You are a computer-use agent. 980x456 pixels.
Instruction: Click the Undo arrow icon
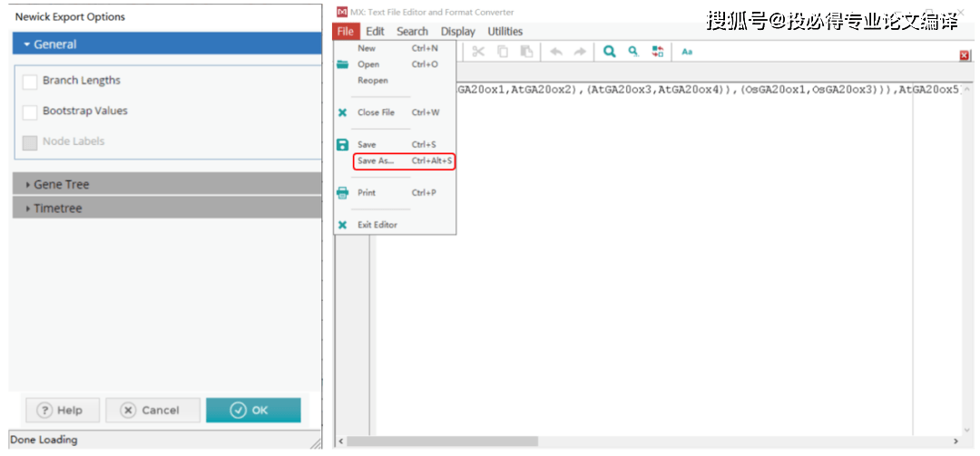[x=556, y=52]
